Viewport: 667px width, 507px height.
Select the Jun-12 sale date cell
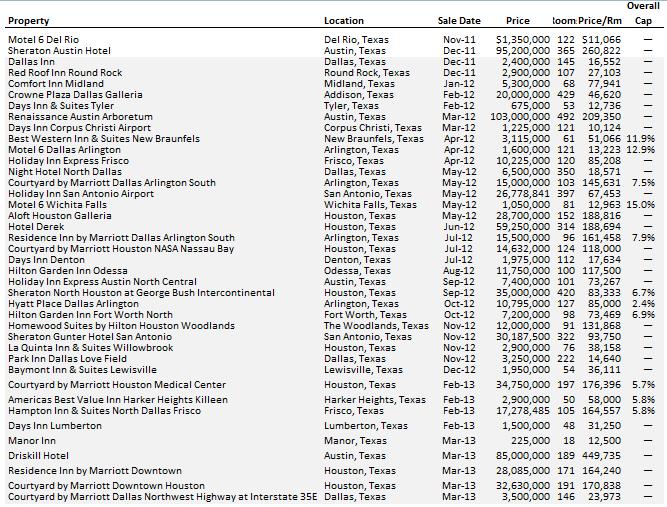click(459, 227)
